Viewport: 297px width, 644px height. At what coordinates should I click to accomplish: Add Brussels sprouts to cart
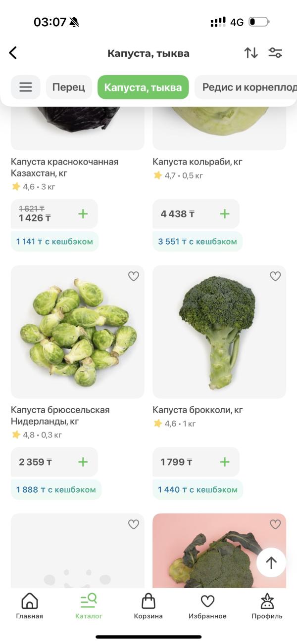(x=83, y=462)
